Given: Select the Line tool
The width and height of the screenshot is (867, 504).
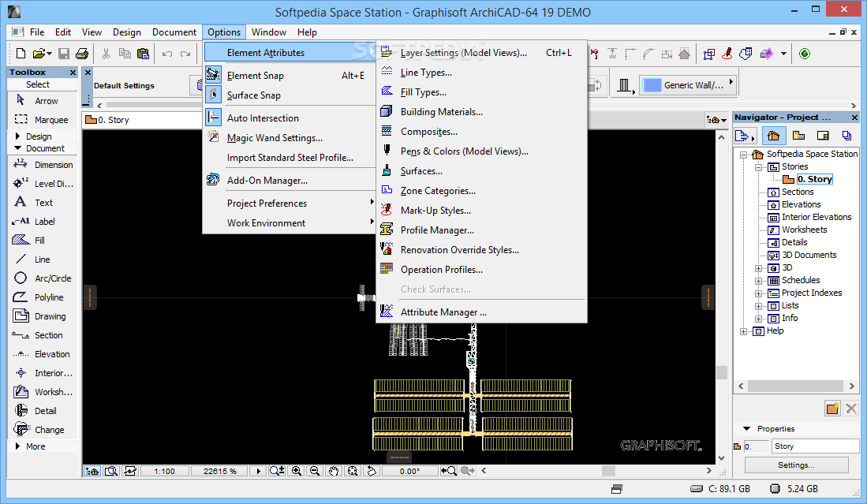Looking at the screenshot, I should pos(43,259).
